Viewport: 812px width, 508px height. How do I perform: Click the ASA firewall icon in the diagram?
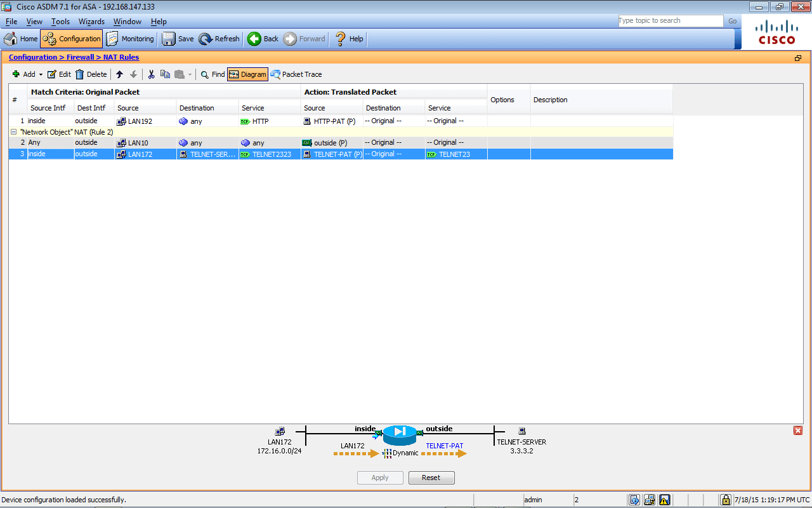[400, 434]
